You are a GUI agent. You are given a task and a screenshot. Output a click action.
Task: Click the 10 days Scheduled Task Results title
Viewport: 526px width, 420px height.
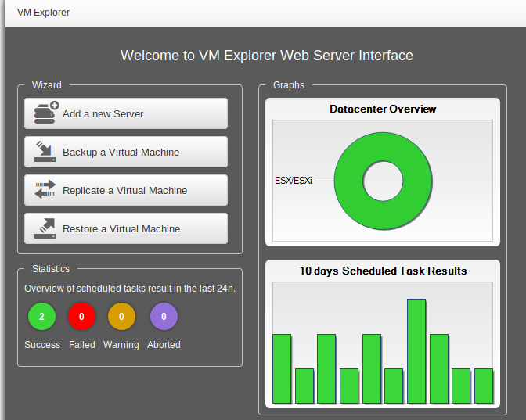[383, 271]
